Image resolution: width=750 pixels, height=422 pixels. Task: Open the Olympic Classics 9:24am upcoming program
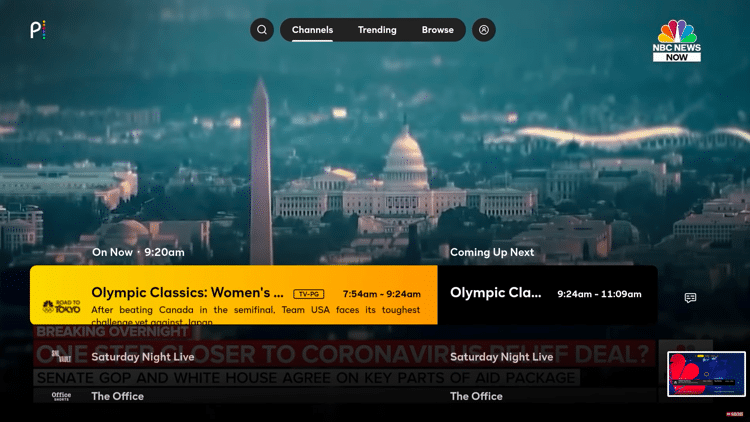[x=547, y=295]
